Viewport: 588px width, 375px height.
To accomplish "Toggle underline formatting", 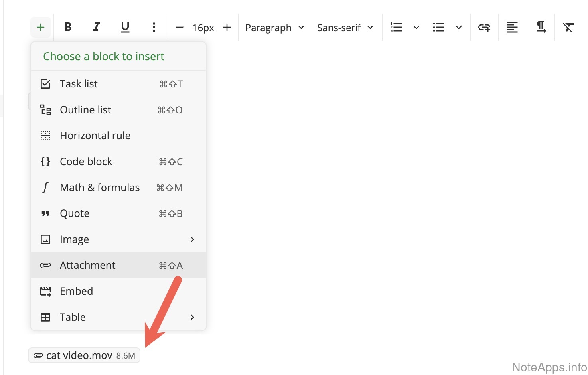I will [x=125, y=27].
